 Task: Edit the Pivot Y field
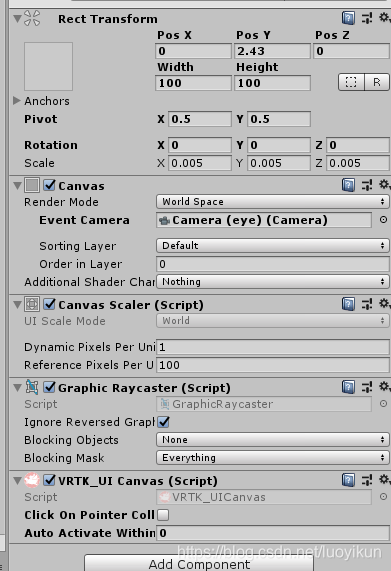coord(279,119)
